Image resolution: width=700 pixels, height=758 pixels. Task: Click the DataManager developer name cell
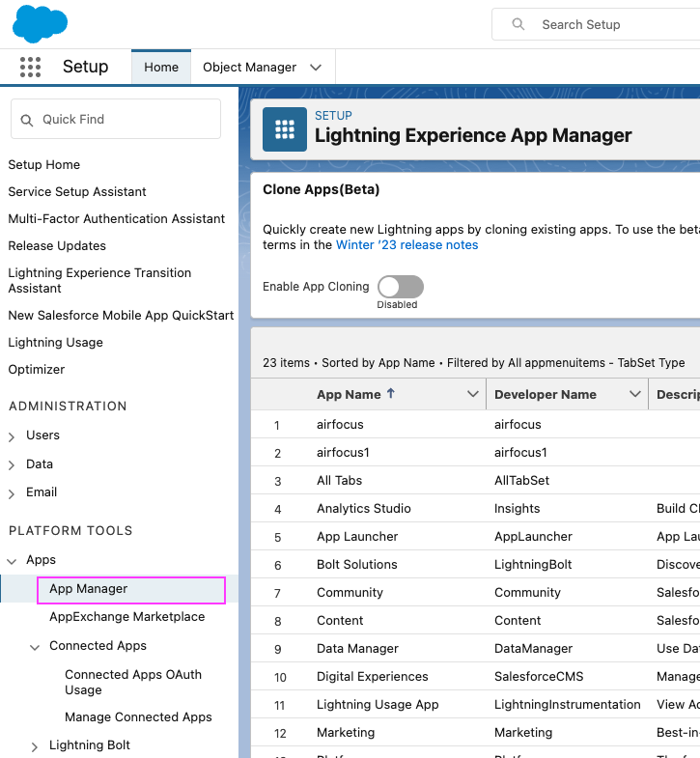coord(533,649)
